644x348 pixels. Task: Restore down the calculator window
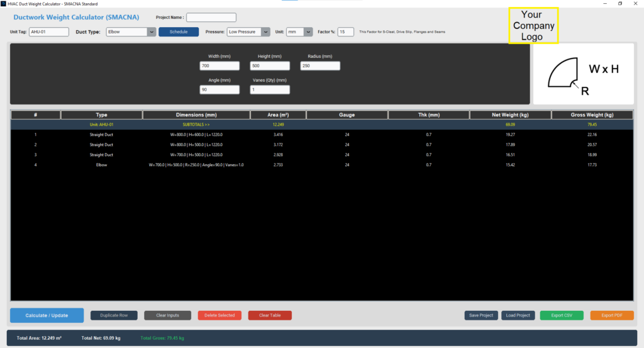pyautogui.click(x=620, y=4)
